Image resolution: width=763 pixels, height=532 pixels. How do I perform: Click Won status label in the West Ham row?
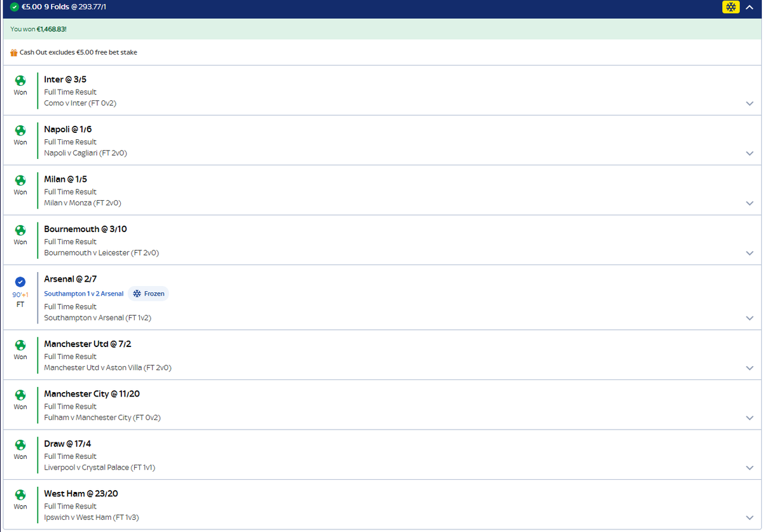point(20,507)
